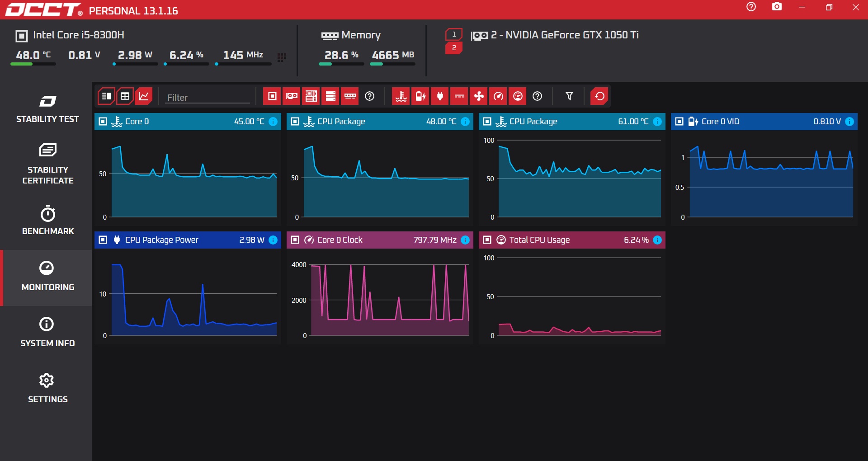Toggle usage sensor type filter
This screenshot has width=868, height=461.
pyautogui.click(x=518, y=96)
